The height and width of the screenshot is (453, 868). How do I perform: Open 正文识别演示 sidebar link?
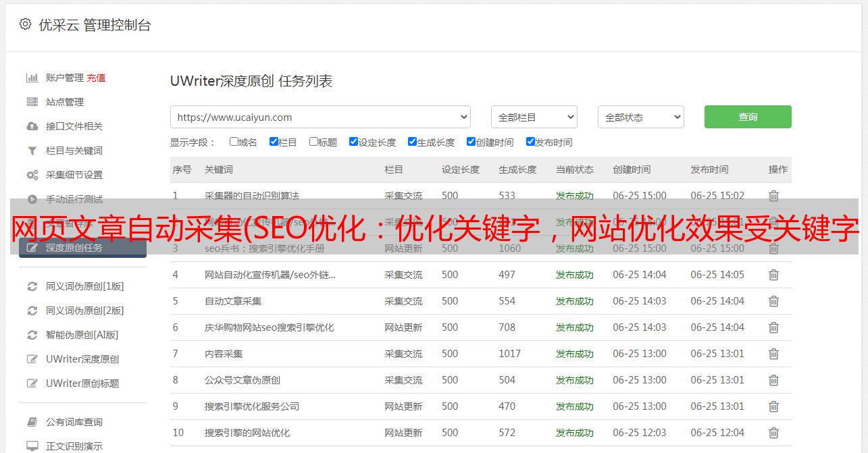(x=74, y=446)
